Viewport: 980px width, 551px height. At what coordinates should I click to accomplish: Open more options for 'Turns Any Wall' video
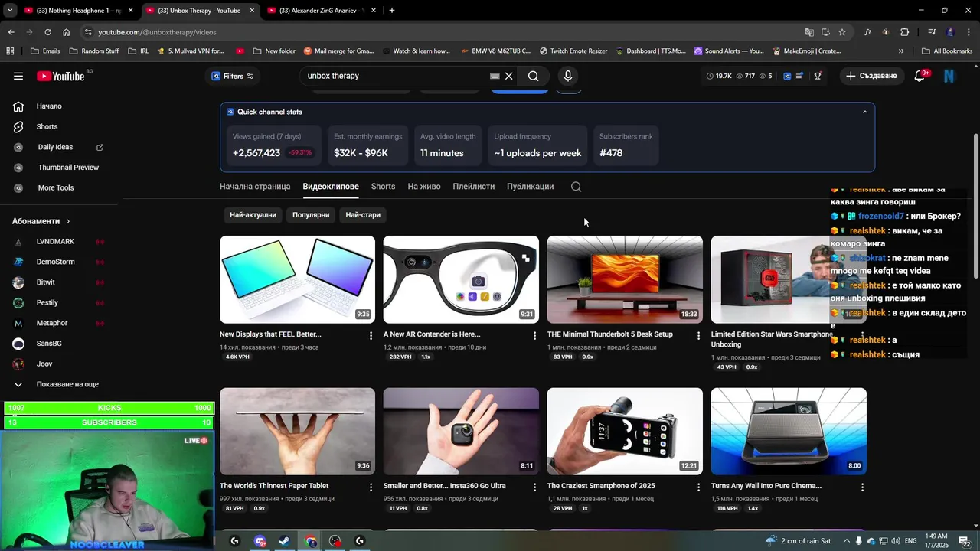click(x=862, y=487)
